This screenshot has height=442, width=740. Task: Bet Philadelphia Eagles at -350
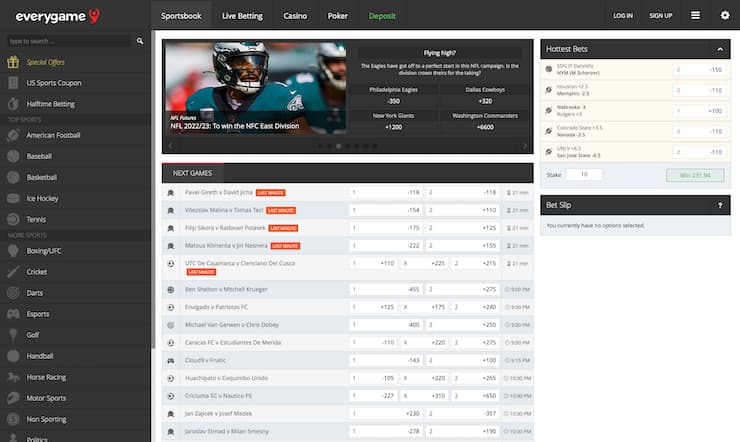394,101
